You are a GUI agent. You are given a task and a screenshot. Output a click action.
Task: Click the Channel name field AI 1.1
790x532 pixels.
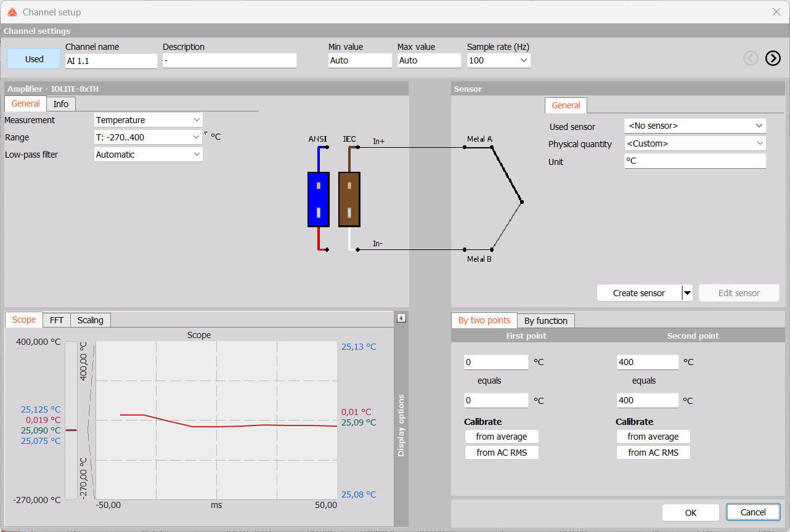(111, 61)
